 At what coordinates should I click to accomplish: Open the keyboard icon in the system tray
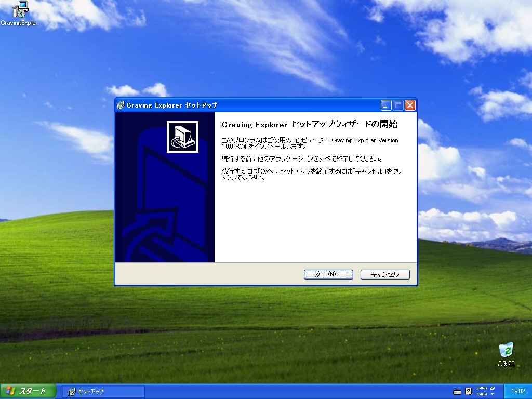coord(457,392)
